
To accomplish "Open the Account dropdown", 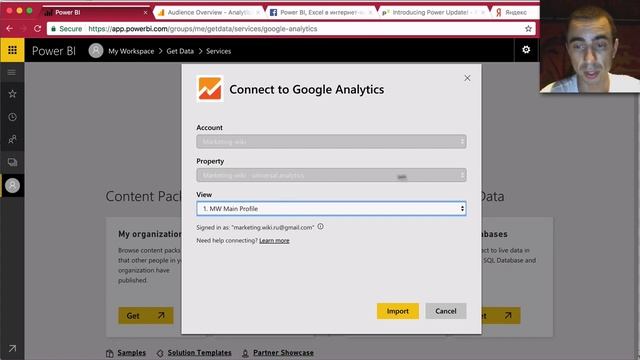I will pyautogui.click(x=331, y=142).
